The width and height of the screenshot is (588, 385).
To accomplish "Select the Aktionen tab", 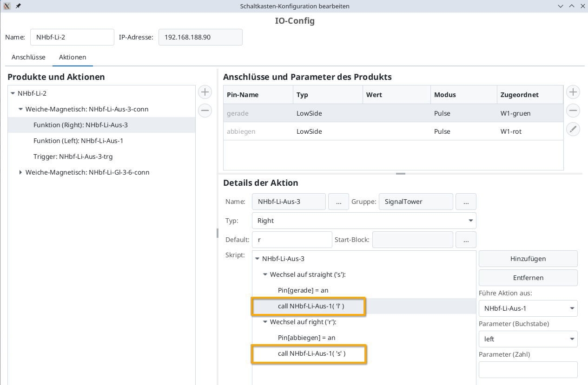I will (x=73, y=57).
